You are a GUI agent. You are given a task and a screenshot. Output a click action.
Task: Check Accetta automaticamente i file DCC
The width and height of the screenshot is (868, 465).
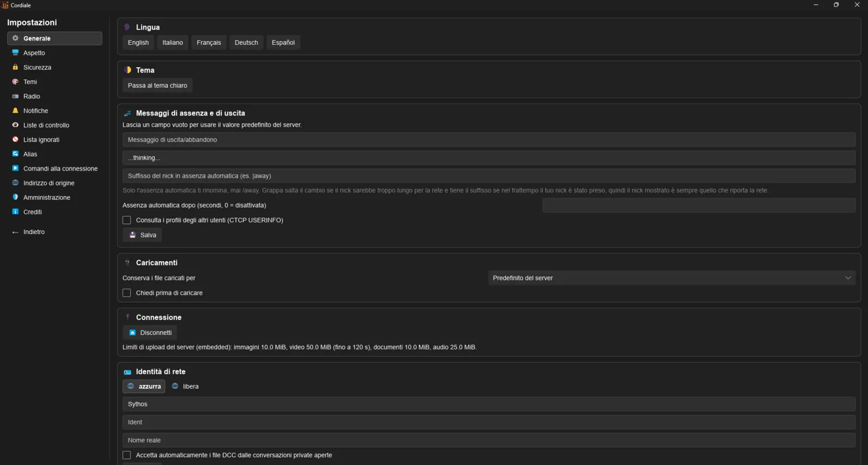pos(127,455)
